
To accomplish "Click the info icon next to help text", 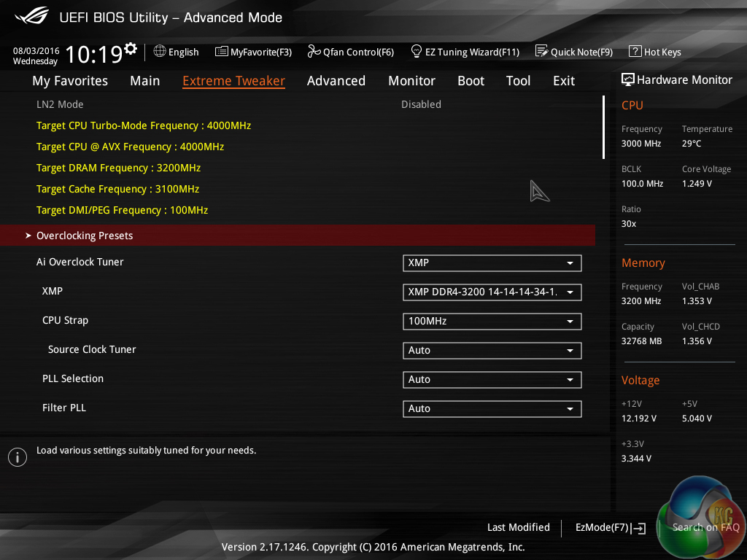I will point(18,457).
